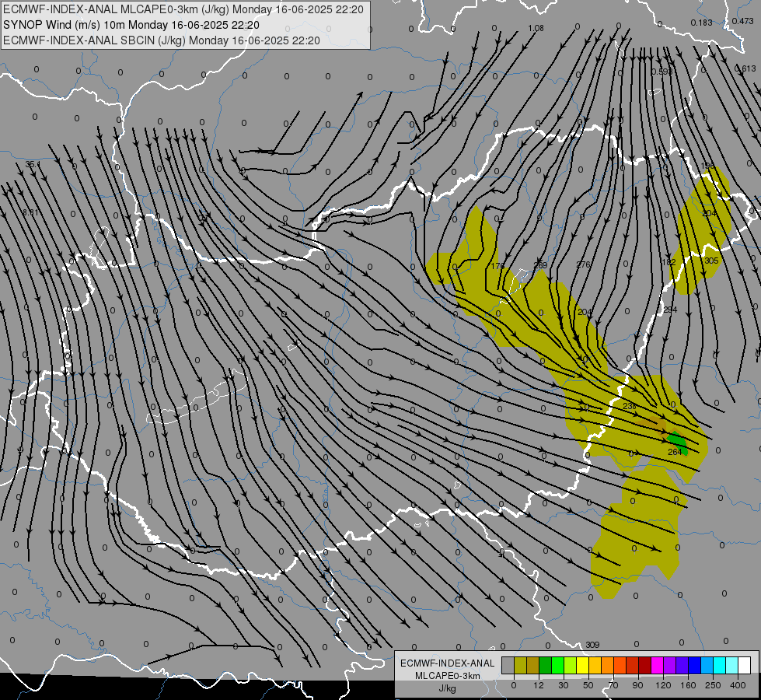
Task: Click the map value 309
Action: point(592,645)
